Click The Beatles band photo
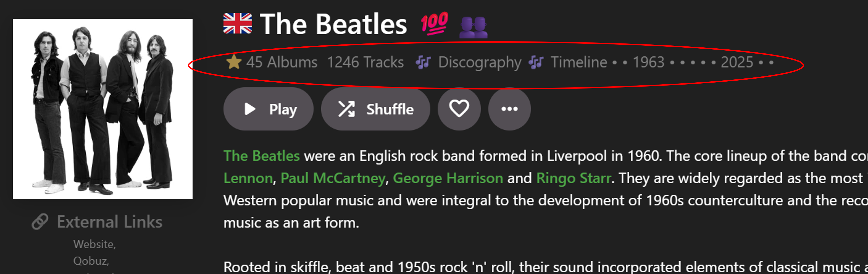 [x=103, y=109]
